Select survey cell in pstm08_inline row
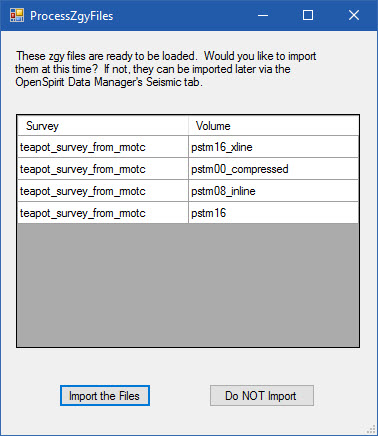This screenshot has height=436, width=378. (x=103, y=191)
